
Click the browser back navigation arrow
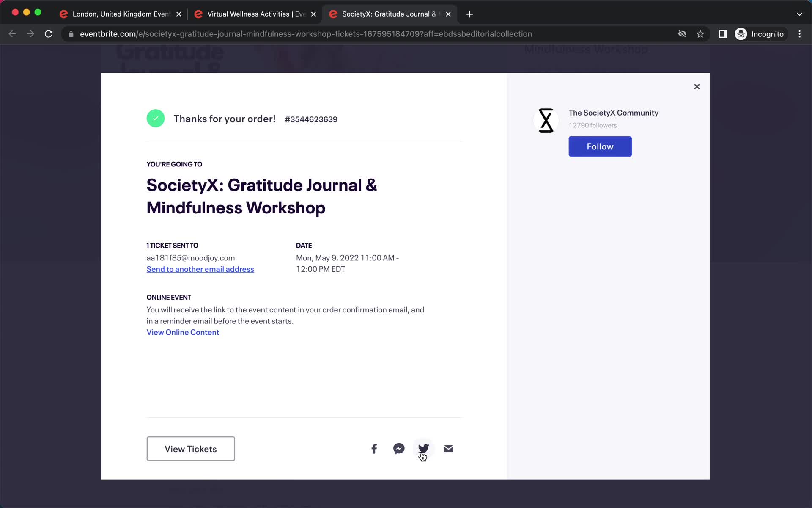pyautogui.click(x=12, y=34)
